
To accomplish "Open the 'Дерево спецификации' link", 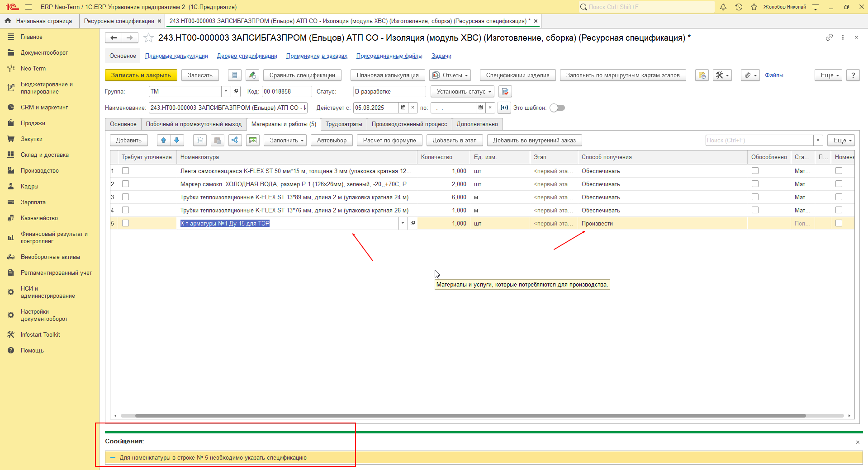I will tap(247, 56).
